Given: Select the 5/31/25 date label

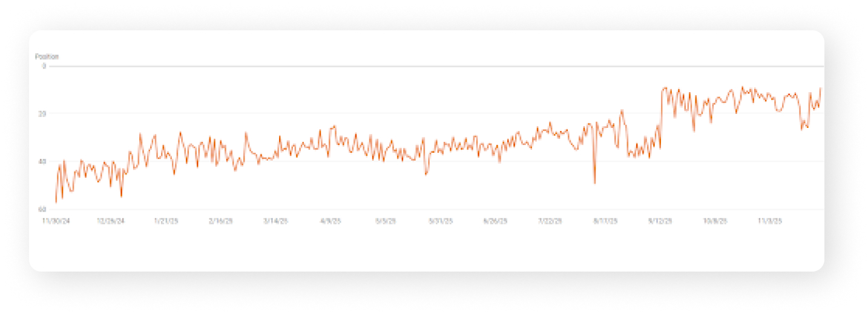Looking at the screenshot, I should pyautogui.click(x=440, y=221).
